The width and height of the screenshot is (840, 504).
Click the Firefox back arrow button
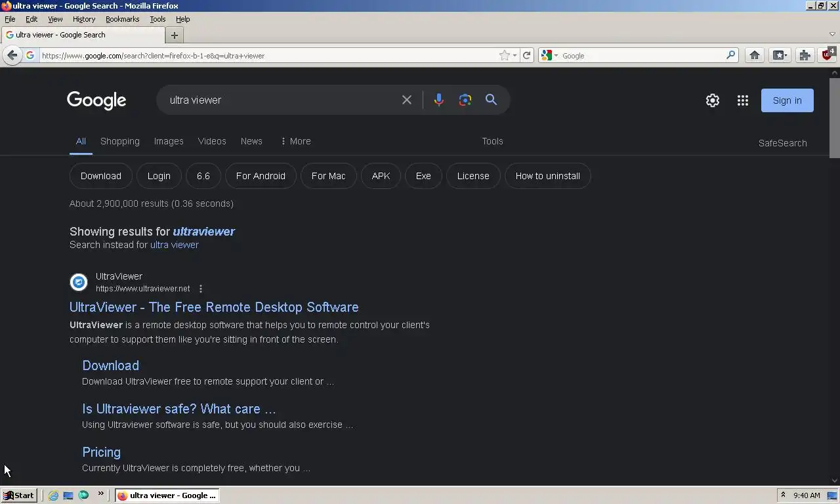(x=12, y=56)
